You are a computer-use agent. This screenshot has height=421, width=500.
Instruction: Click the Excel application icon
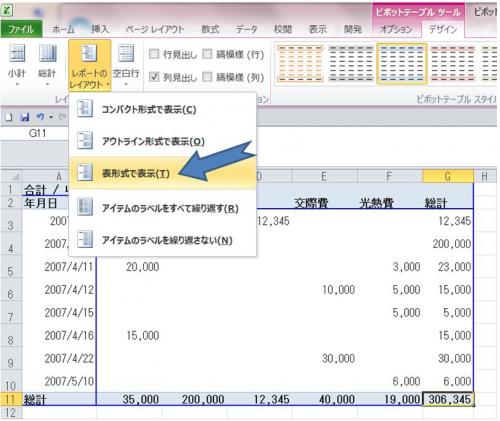tap(7, 10)
